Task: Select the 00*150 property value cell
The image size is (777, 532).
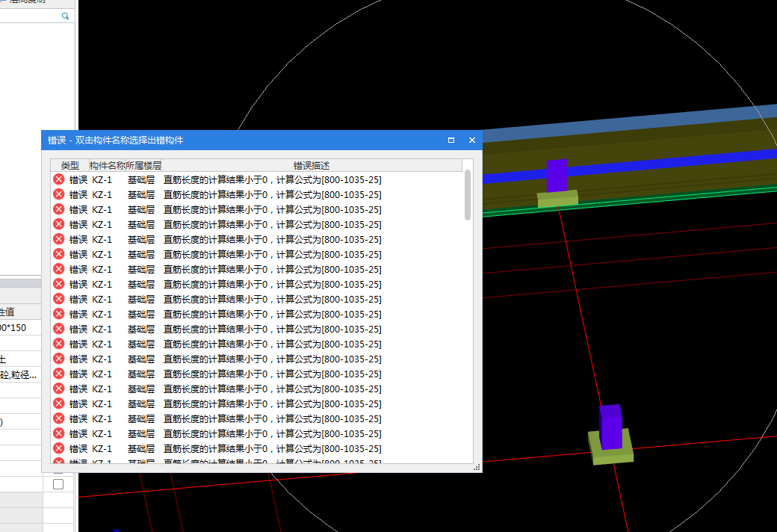Action: click(x=20, y=328)
